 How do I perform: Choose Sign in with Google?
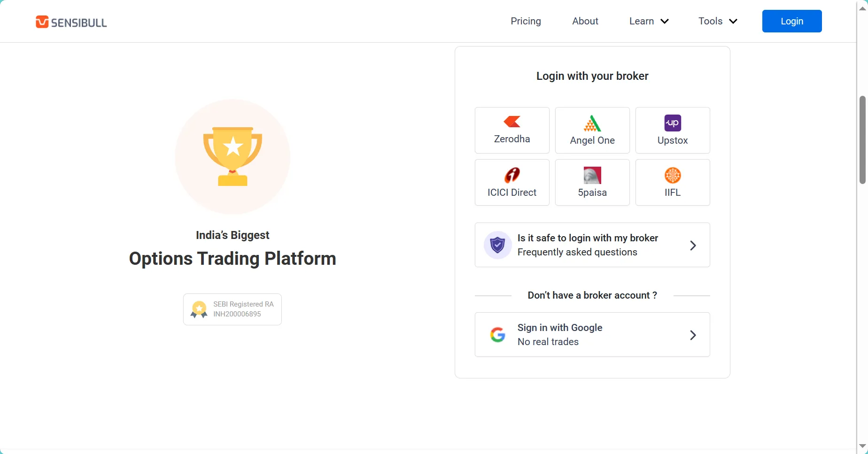(x=592, y=334)
